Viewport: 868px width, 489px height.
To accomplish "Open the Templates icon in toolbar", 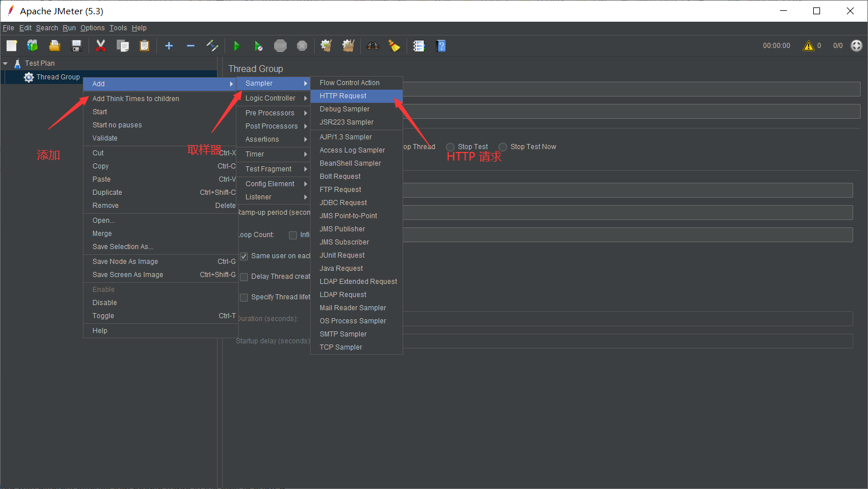I will coord(33,46).
